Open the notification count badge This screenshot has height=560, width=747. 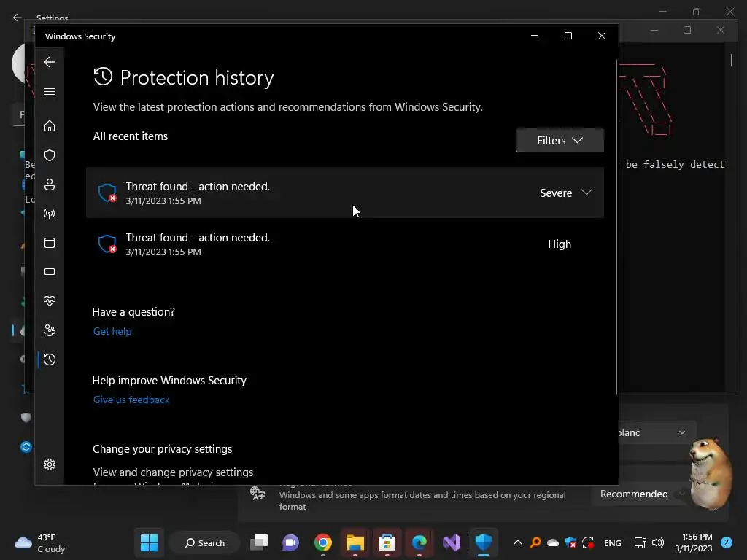(727, 542)
